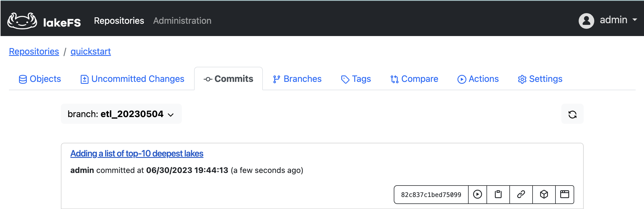Switch to the Branches tab
The height and width of the screenshot is (209, 644).
pos(297,79)
